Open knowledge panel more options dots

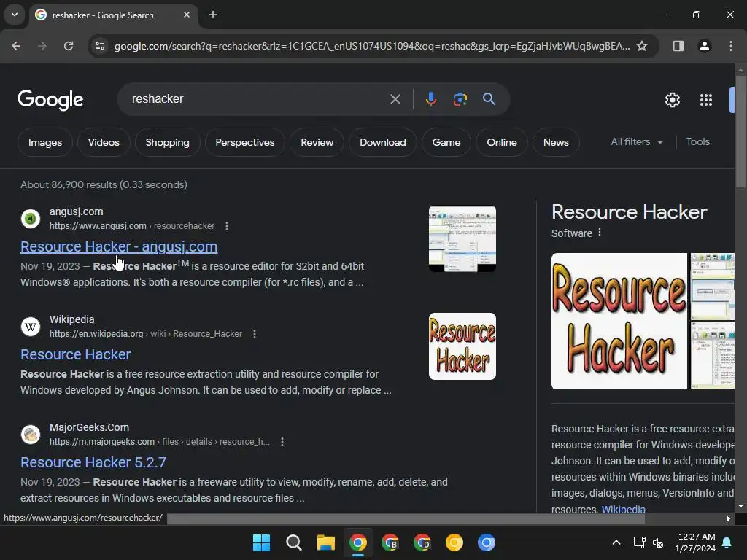[x=600, y=233]
